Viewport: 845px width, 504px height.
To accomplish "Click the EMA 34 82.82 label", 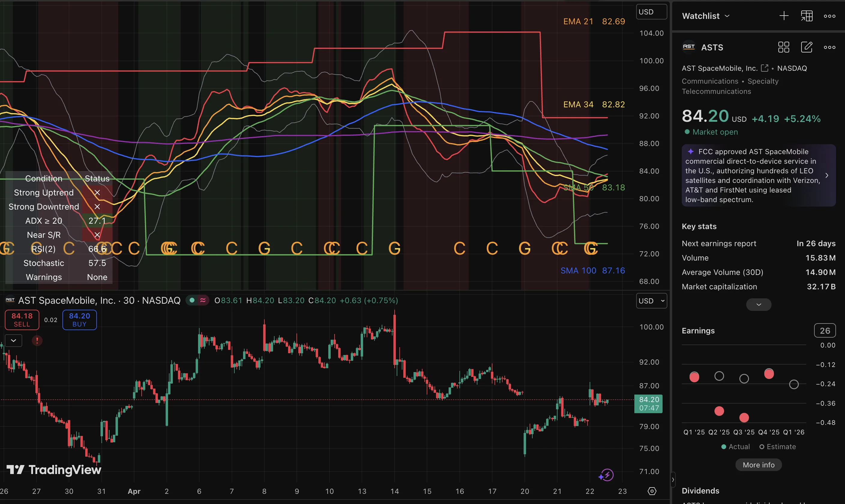I will 594,104.
